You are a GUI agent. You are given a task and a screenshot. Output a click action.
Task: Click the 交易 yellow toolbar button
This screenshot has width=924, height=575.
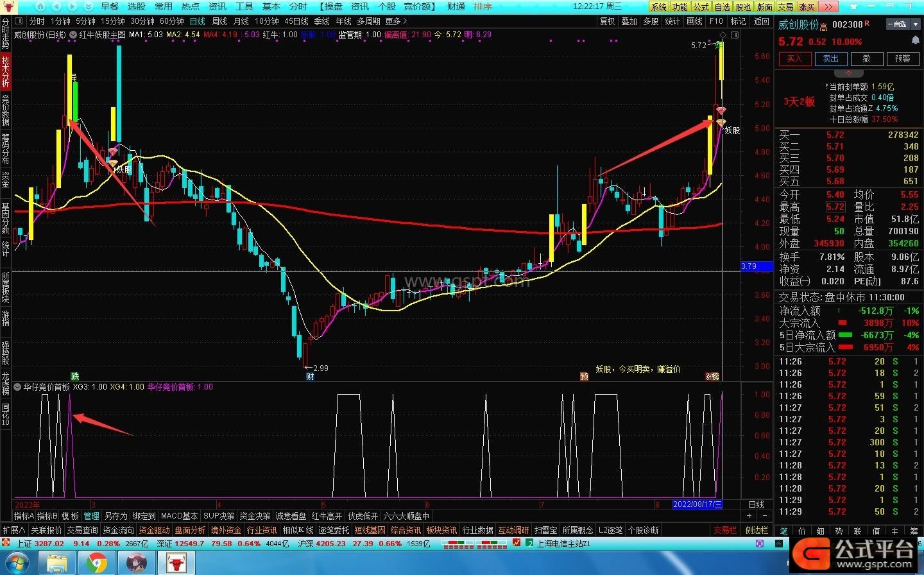(x=786, y=6)
